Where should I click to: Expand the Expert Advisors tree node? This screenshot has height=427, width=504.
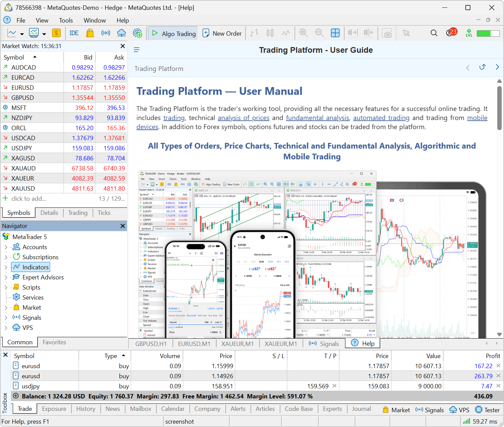pyautogui.click(x=6, y=278)
